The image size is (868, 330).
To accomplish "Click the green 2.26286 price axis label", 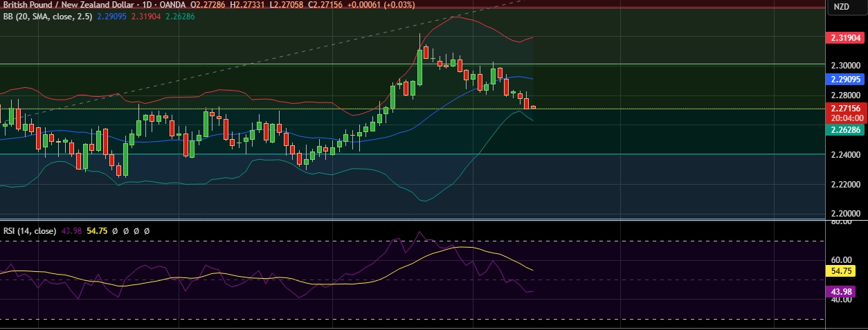I will [845, 129].
